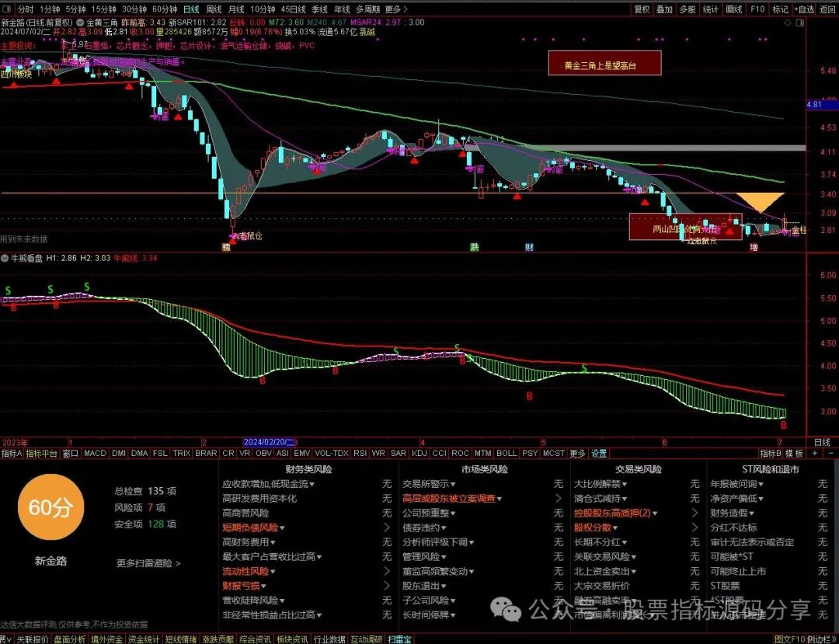Click the 图文F10 button at bottom right

[789, 639]
